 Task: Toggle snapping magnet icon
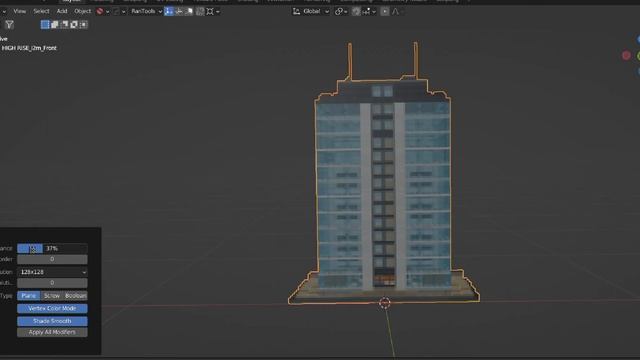point(356,11)
